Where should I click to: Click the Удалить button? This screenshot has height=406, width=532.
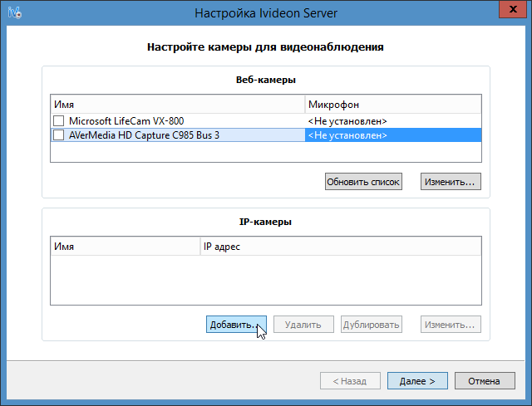303,325
